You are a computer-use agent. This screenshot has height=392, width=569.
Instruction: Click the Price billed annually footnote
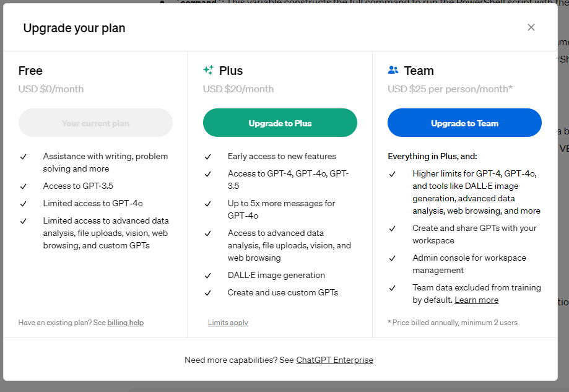[x=453, y=323]
